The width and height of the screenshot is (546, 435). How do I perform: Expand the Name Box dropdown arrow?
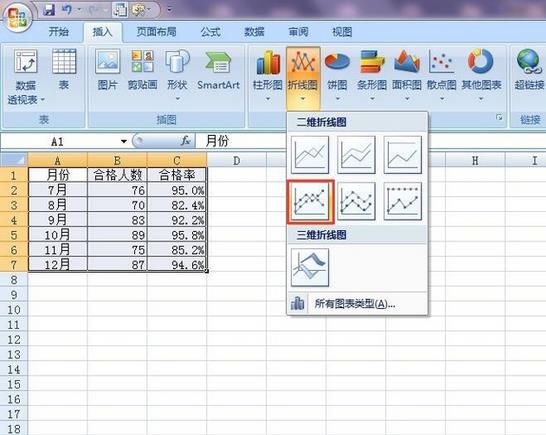click(124, 141)
